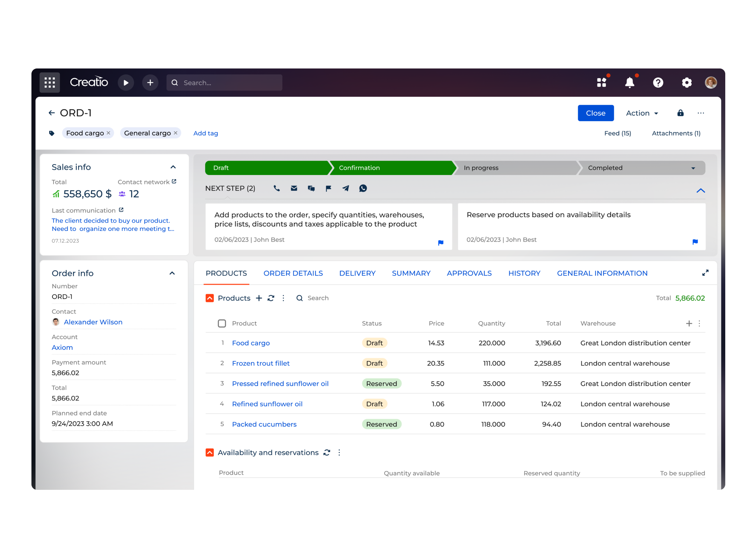Switch to the Delivery tab

click(357, 273)
